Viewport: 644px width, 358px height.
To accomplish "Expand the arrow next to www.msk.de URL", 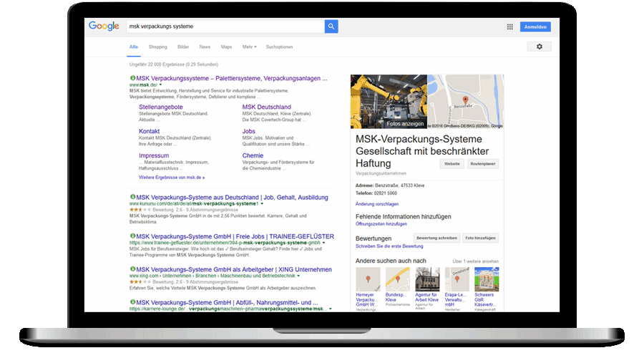I will 160,84.
